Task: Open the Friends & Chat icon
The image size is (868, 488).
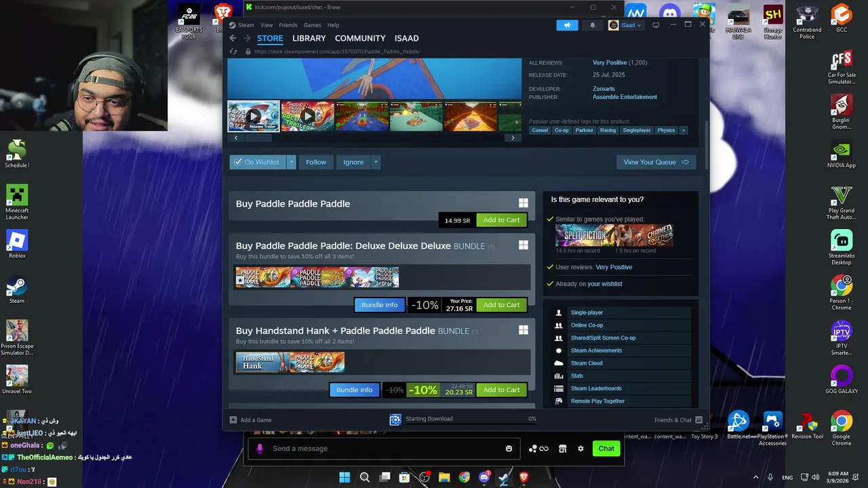Action: click(x=698, y=420)
